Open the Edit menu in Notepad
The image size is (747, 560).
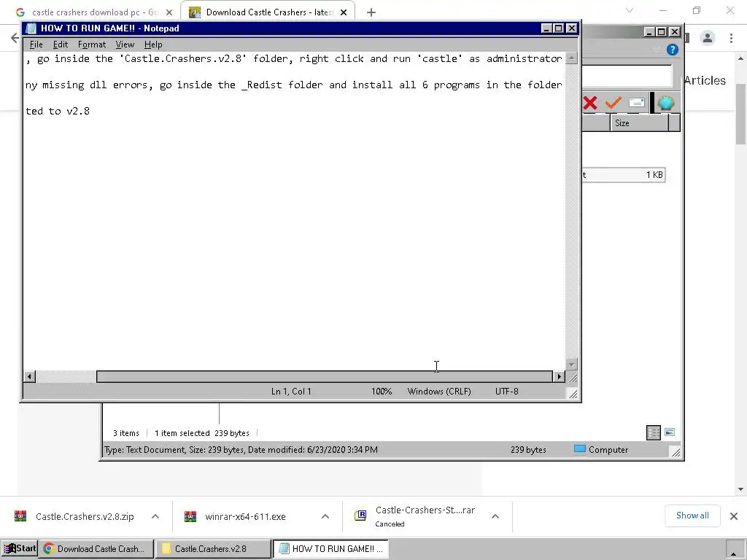click(60, 44)
